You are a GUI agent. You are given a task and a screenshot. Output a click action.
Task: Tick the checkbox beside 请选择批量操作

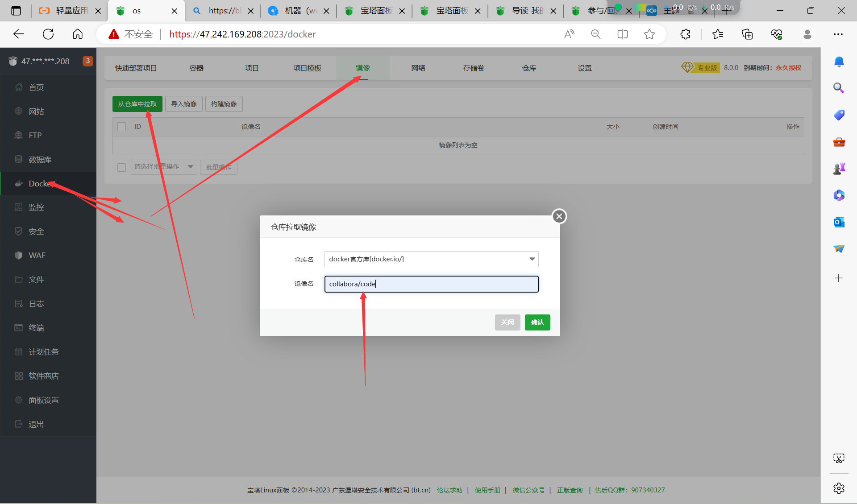pyautogui.click(x=121, y=167)
